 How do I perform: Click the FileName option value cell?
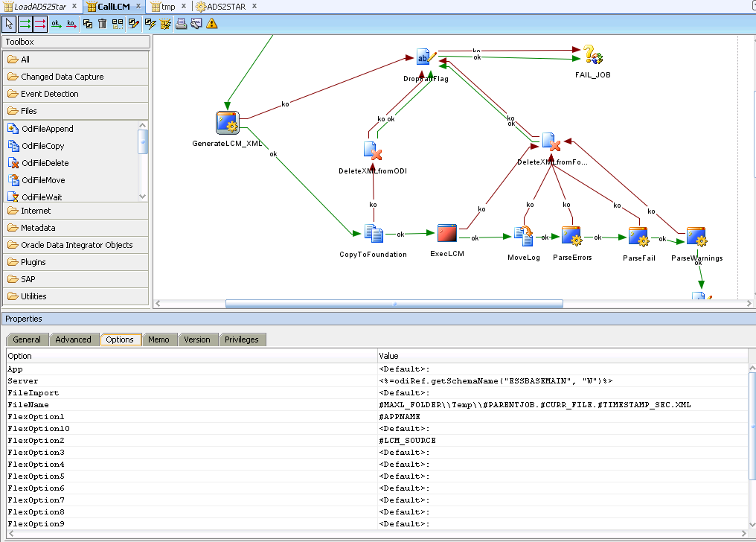coord(563,404)
